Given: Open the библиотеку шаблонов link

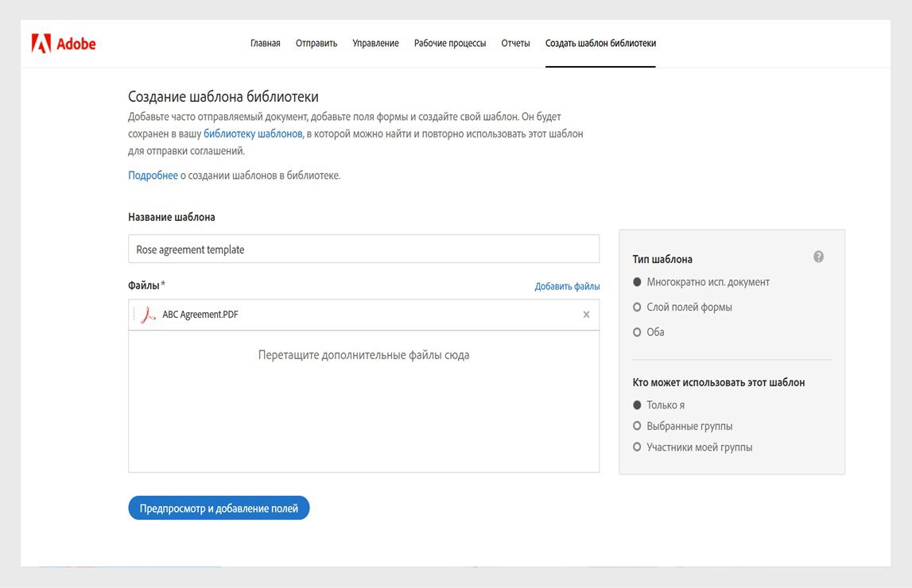Looking at the screenshot, I should (253, 133).
